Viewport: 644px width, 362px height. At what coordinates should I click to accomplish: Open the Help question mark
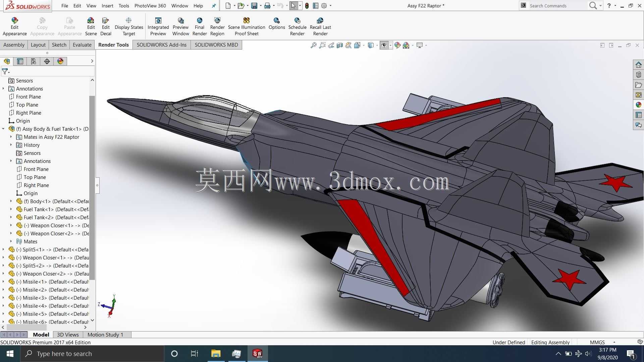609,6
